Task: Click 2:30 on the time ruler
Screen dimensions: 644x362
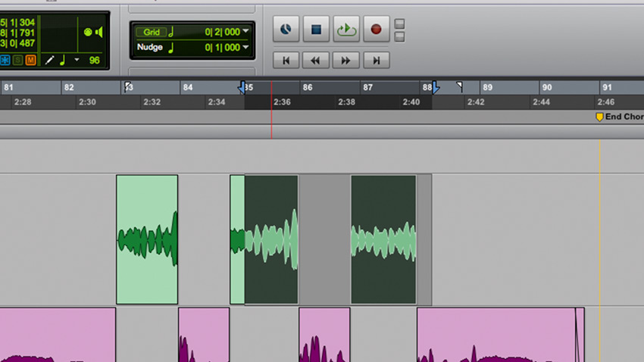Action: (87, 102)
